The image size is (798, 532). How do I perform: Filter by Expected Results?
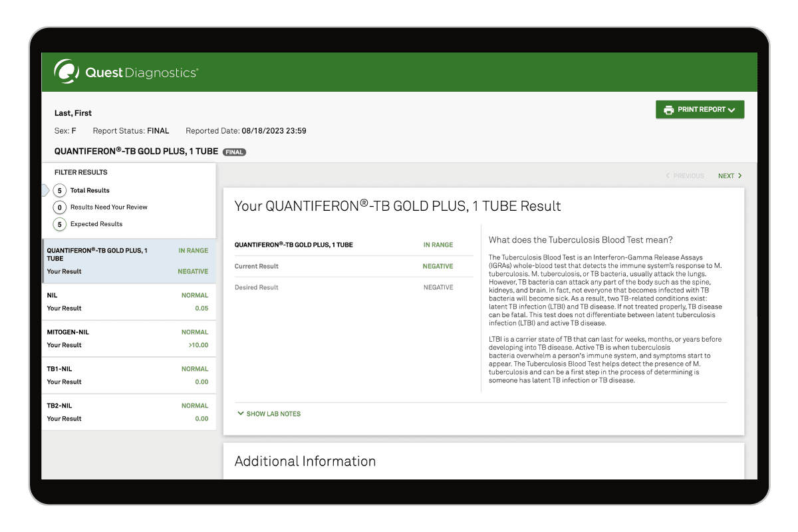(x=96, y=224)
